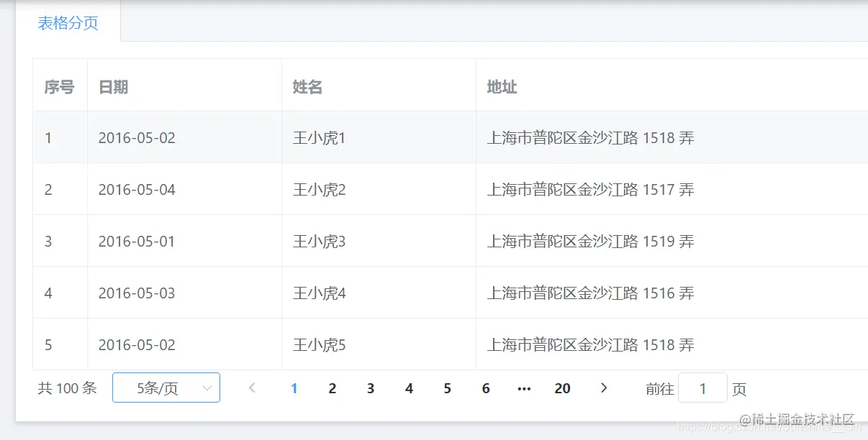This screenshot has height=440, width=868.
Task: Click the date 2016-05-03
Action: coord(137,293)
